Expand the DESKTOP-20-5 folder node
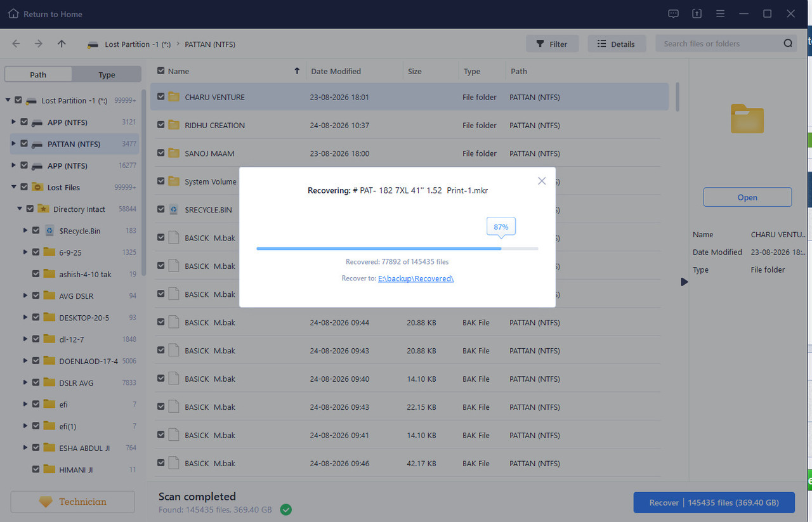This screenshot has width=812, height=522. pyautogui.click(x=25, y=317)
